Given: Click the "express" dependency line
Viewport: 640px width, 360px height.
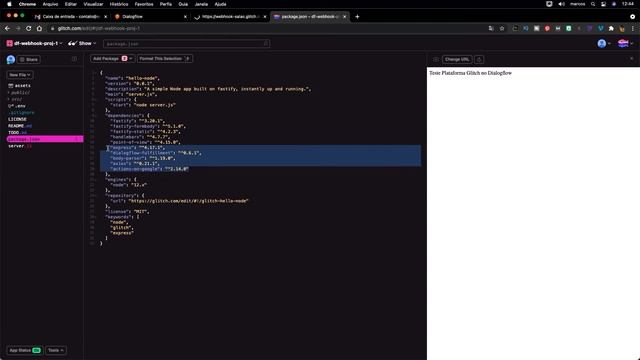Looking at the screenshot, I should coord(137,147).
